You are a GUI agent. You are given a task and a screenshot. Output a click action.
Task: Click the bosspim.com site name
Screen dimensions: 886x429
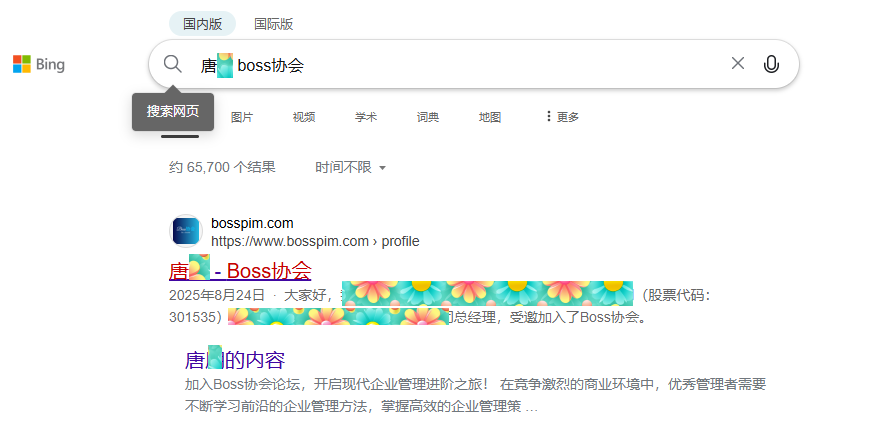(x=252, y=223)
